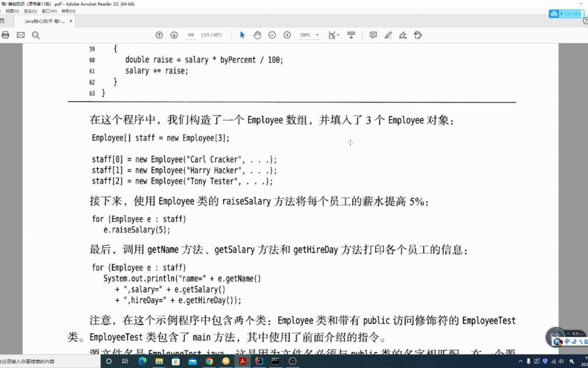The height and width of the screenshot is (368, 588).
Task: Close the Java核心技术 document tab
Action: click(x=71, y=21)
